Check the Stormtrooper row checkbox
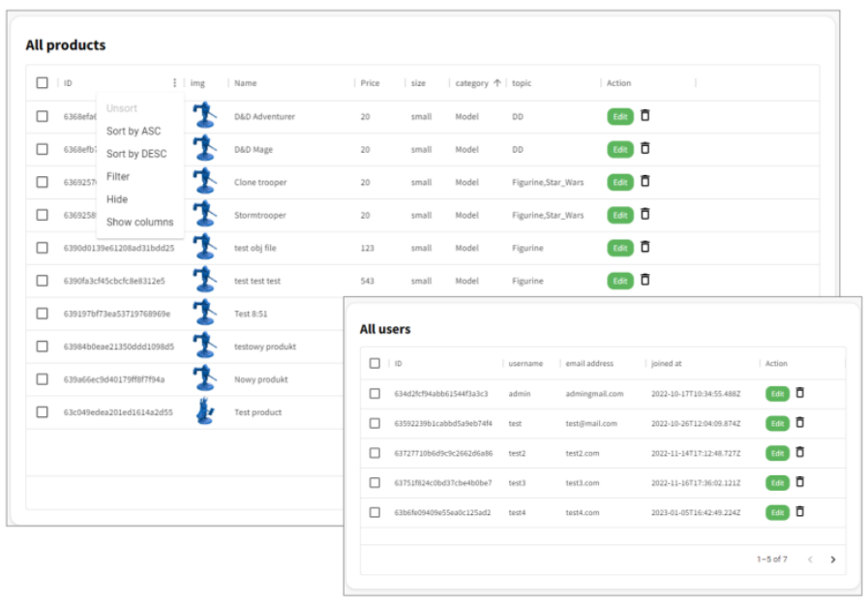Screen dimensions: 868x605 coord(41,215)
